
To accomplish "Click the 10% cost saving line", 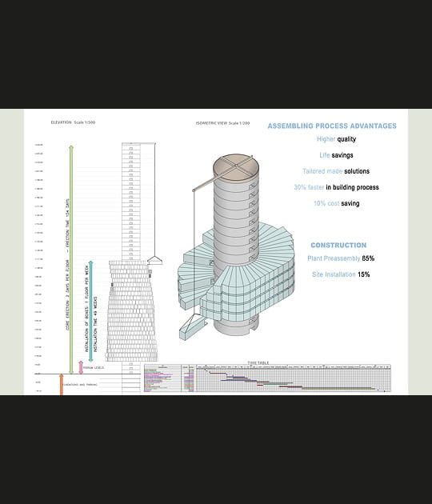I will (337, 203).
